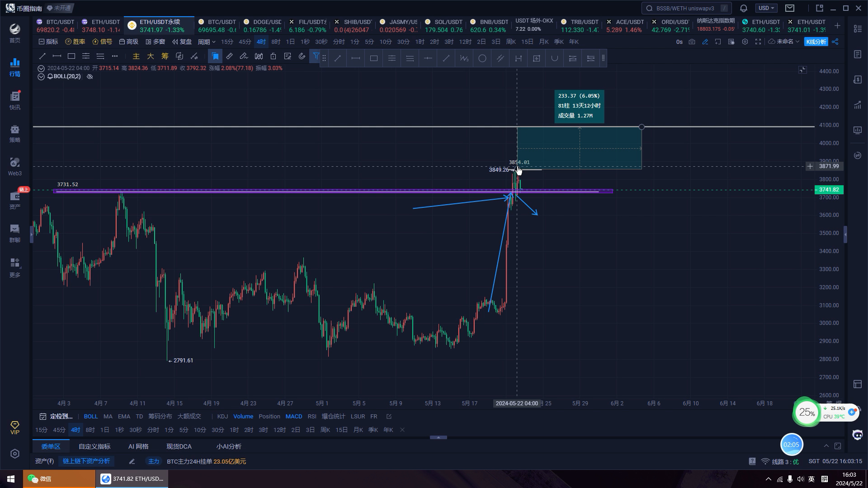The image size is (868, 488).
Task: Click the 定位到... locate date button
Action: (x=56, y=417)
